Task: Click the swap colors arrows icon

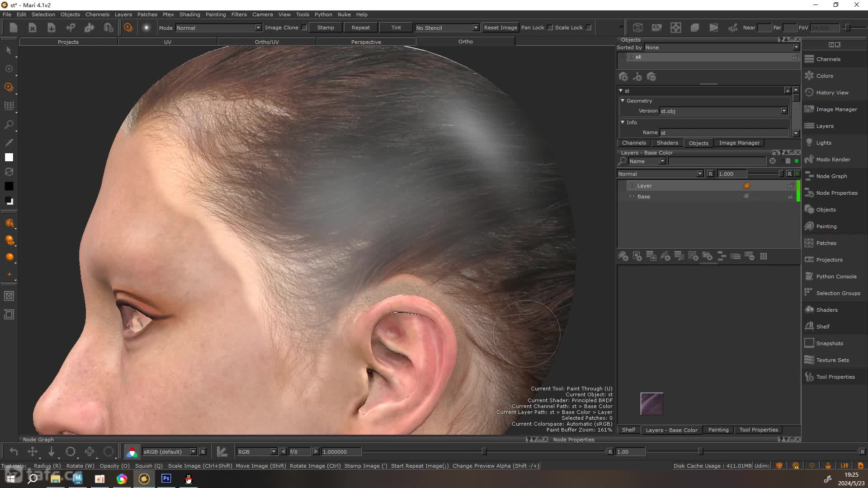Action: click(9, 172)
